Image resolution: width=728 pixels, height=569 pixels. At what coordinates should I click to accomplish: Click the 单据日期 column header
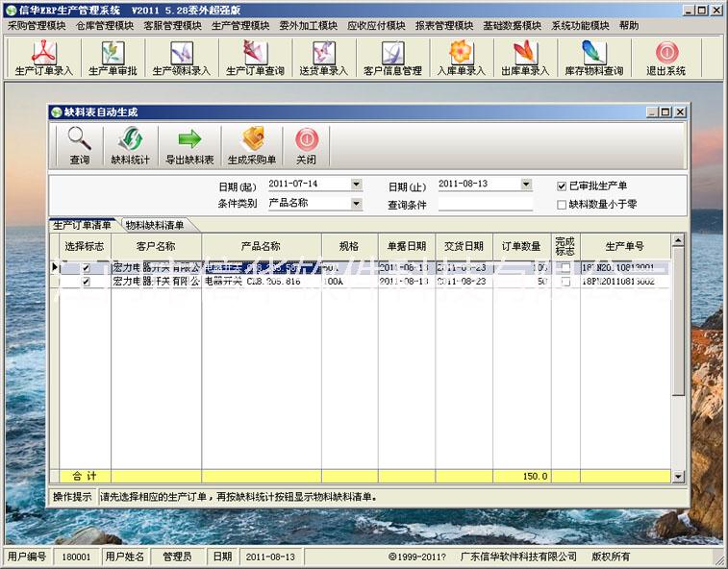point(406,246)
